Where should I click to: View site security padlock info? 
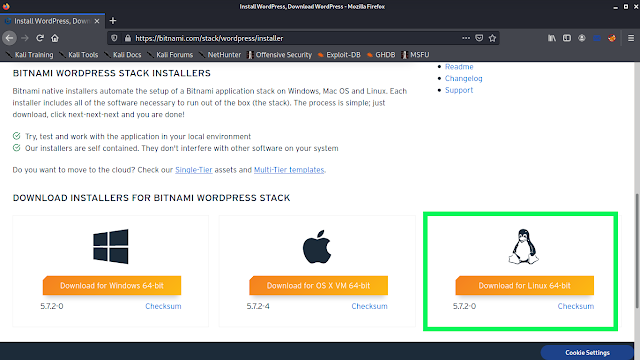128,38
